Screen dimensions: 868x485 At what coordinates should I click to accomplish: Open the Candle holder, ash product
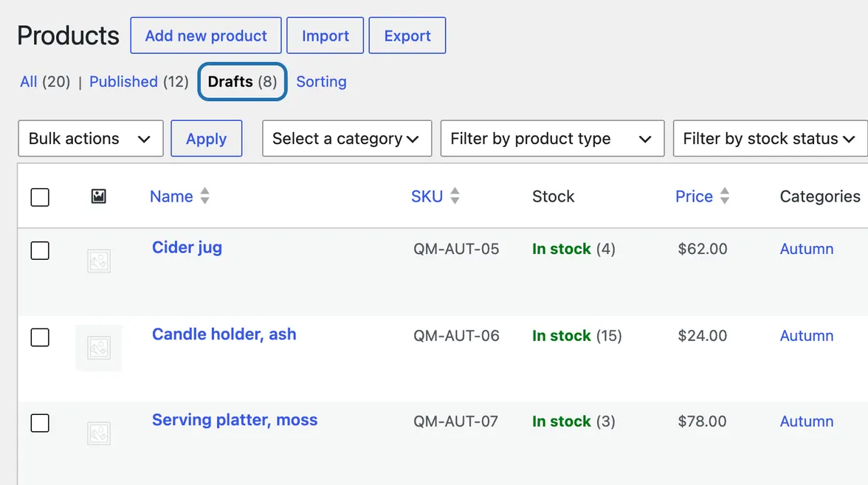[224, 334]
